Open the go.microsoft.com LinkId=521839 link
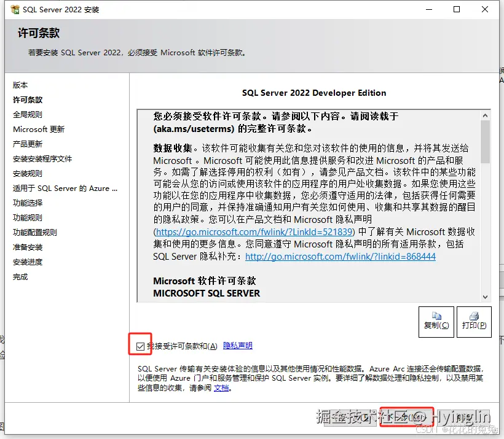This screenshot has width=504, height=439. click(254, 232)
